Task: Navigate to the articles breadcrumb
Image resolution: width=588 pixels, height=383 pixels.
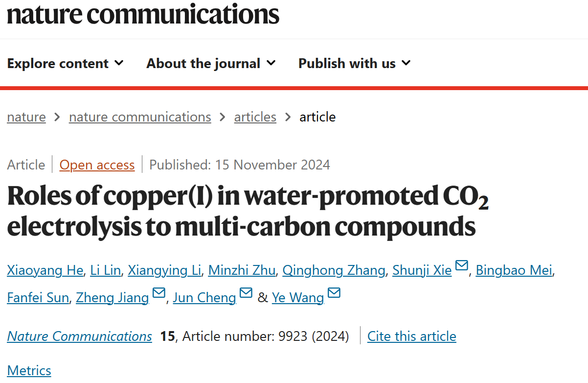Action: [x=255, y=117]
